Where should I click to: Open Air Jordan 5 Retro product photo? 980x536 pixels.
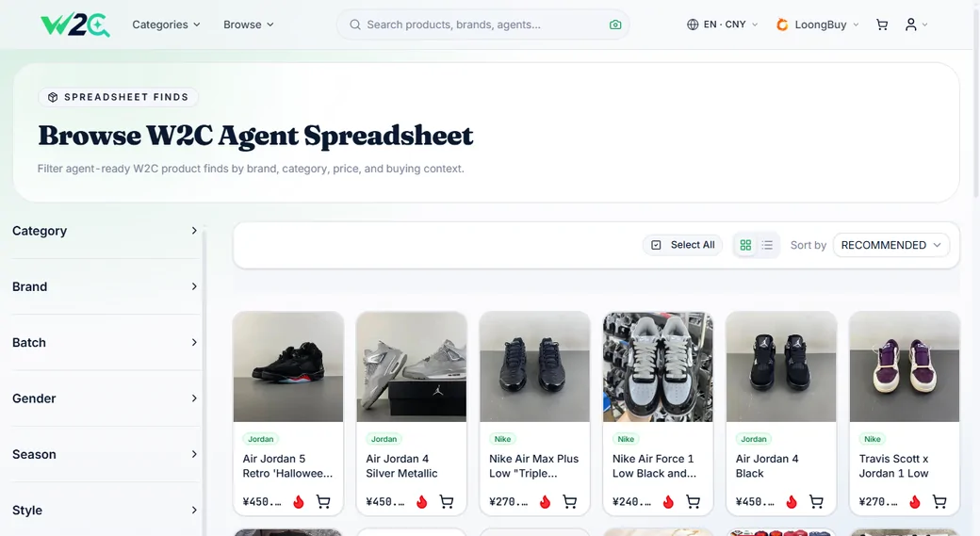click(288, 366)
